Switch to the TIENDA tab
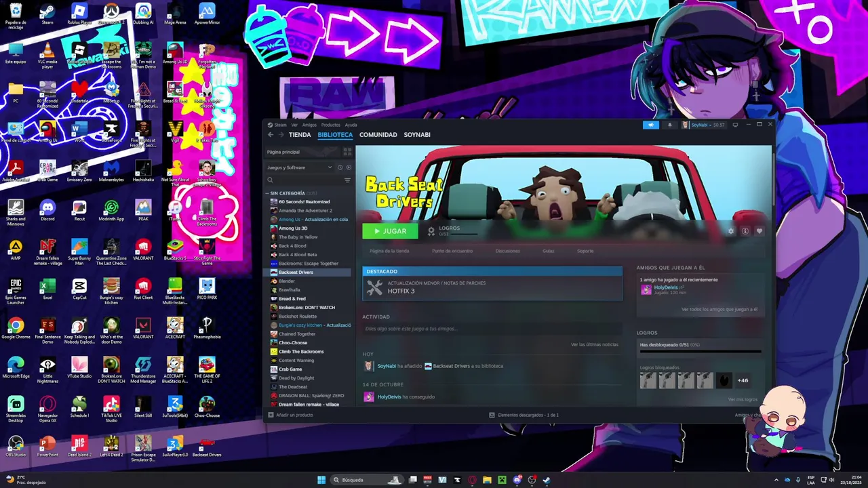Screen dimensions: 868x488 (x=300, y=135)
